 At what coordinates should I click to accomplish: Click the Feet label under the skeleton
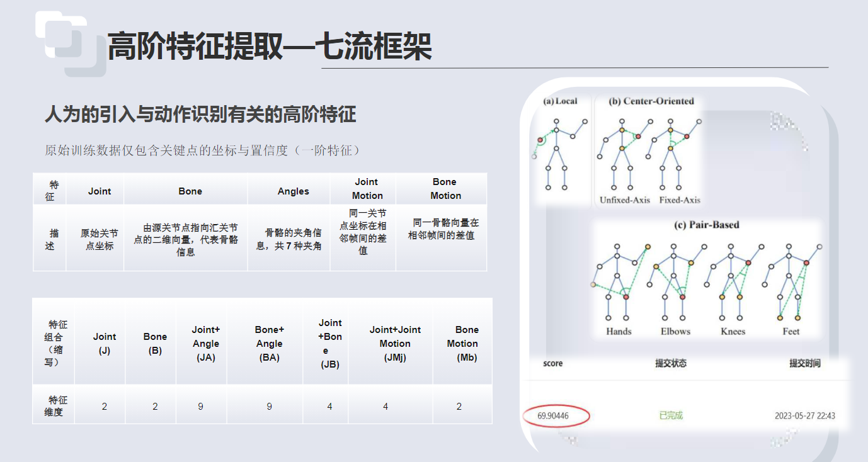[x=791, y=331]
